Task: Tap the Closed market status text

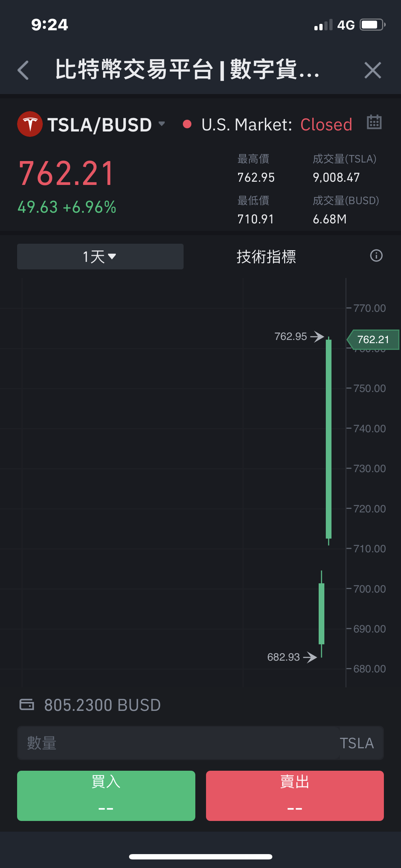Action: pos(326,125)
